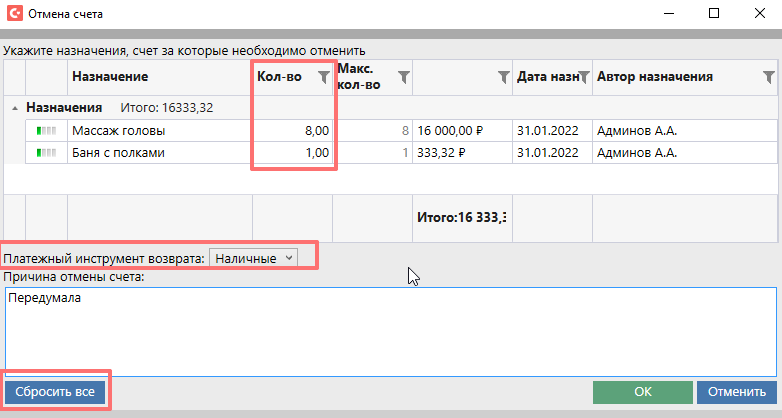The image size is (782, 418).
Task: Focus the Причина отмены счета text field
Action: click(390, 330)
